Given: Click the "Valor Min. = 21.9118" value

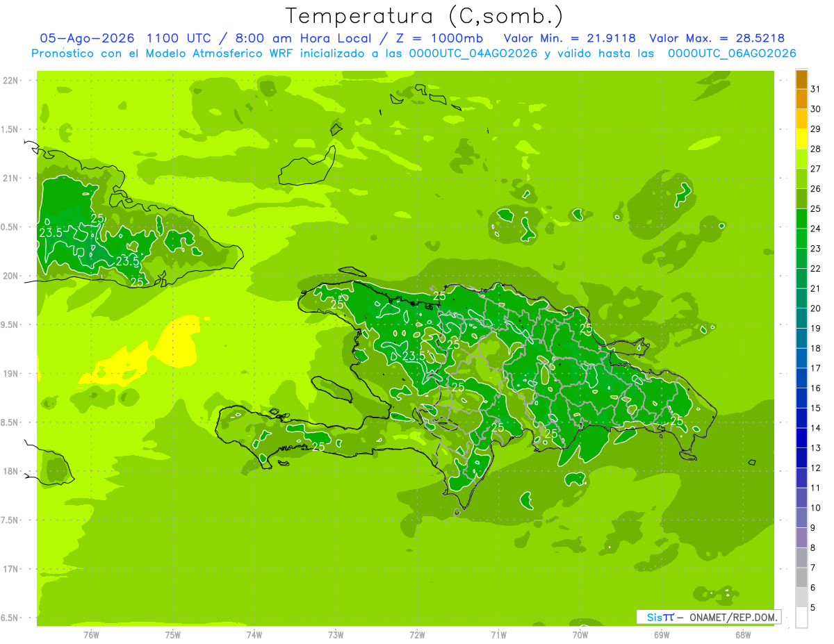Looking at the screenshot, I should (x=569, y=38).
